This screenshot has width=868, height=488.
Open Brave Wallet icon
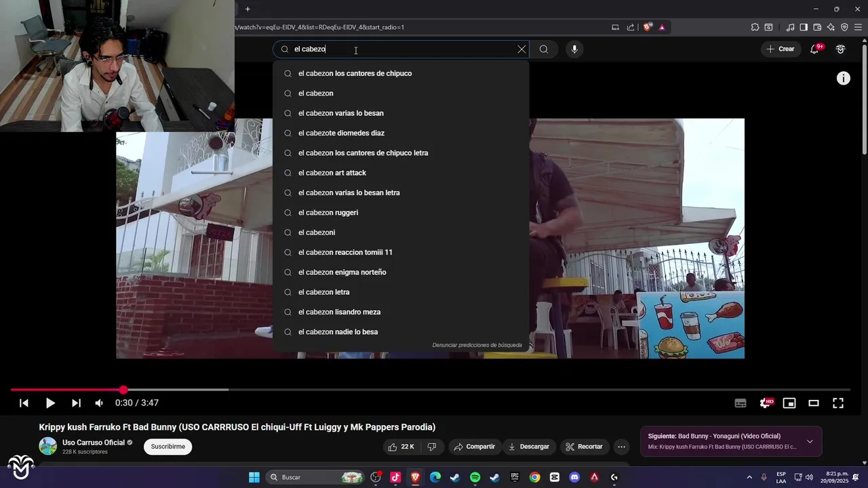tap(817, 27)
